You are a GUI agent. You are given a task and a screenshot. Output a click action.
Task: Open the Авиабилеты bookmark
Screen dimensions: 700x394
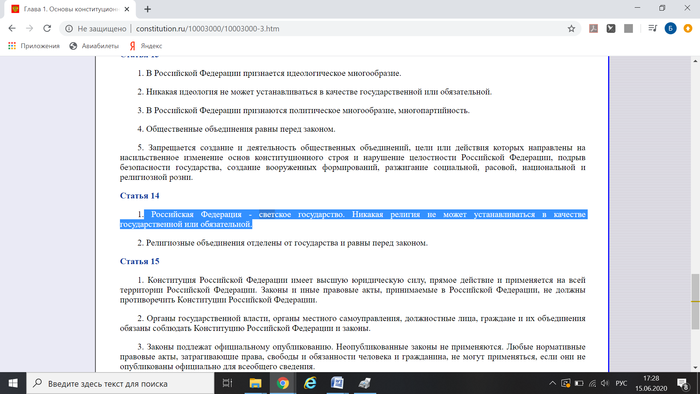click(x=94, y=46)
